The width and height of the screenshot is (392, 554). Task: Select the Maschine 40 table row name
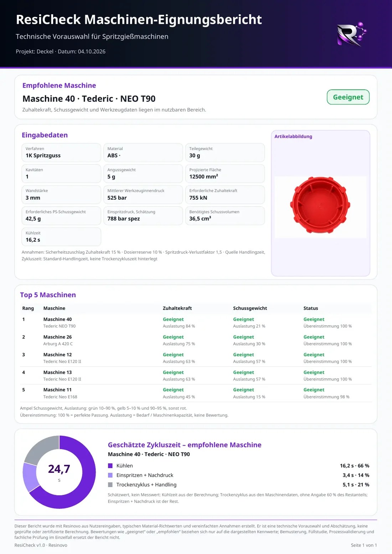[57, 319]
